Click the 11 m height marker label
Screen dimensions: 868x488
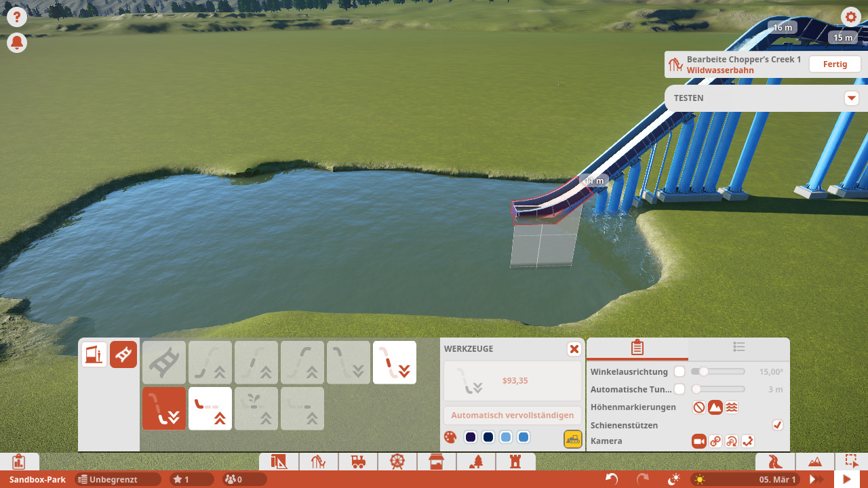click(594, 181)
